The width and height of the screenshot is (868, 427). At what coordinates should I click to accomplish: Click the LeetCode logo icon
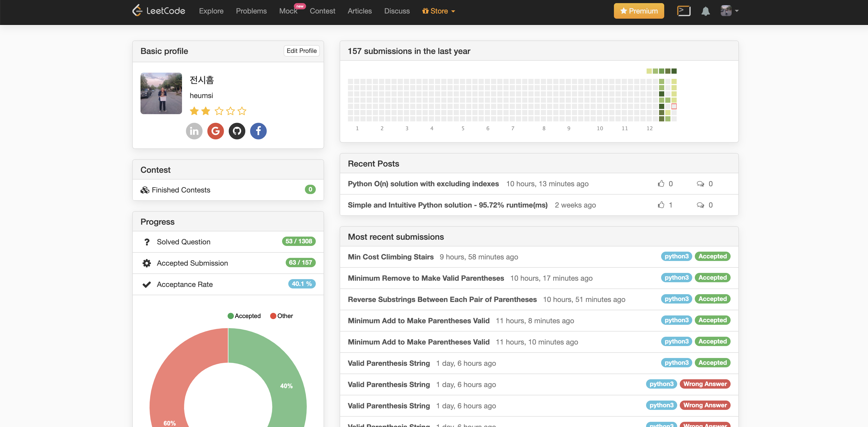(x=137, y=10)
